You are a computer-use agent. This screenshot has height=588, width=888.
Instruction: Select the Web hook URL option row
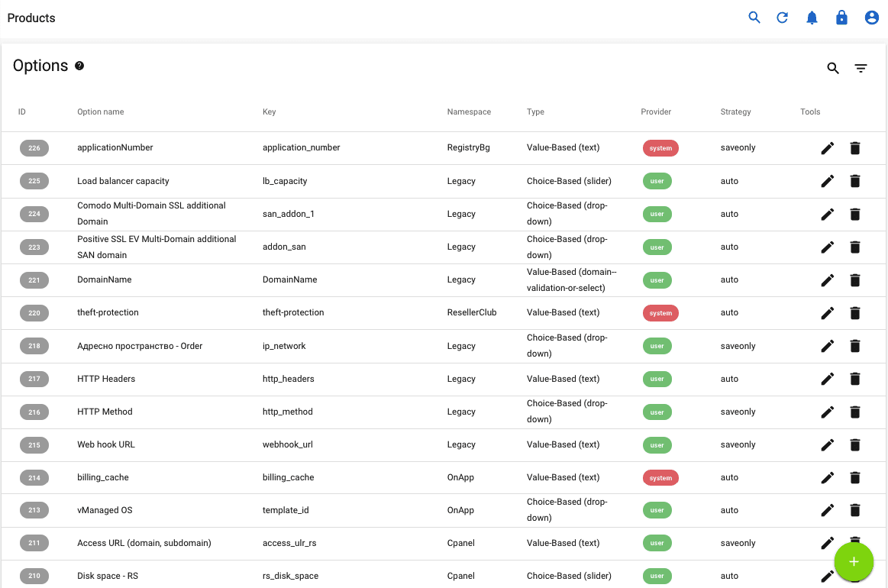click(x=305, y=444)
